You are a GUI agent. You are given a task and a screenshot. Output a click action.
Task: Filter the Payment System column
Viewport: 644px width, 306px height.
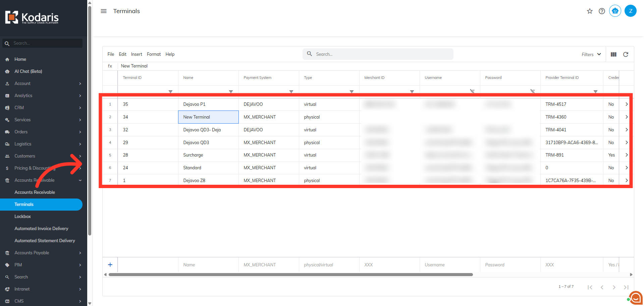click(x=291, y=91)
